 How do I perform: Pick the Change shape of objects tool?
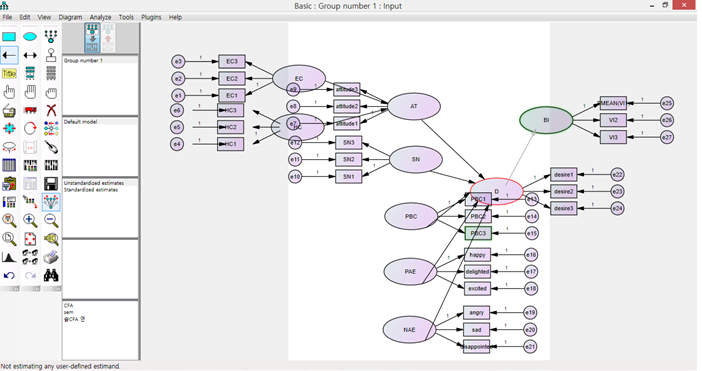coord(9,129)
